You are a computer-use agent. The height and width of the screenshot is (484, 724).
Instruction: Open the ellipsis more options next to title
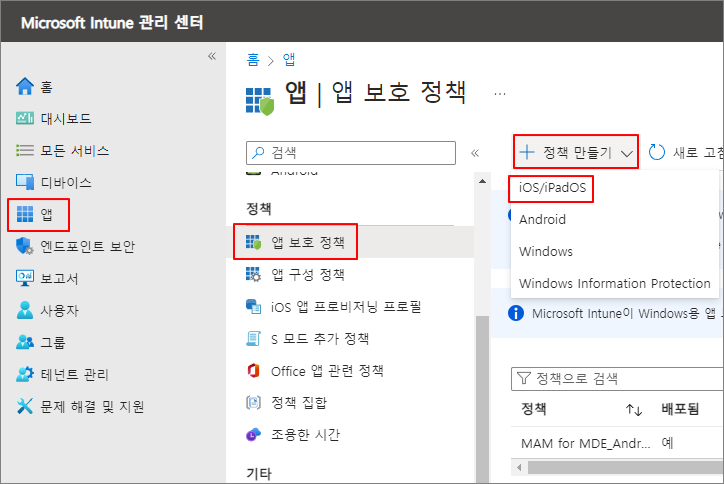coord(500,94)
